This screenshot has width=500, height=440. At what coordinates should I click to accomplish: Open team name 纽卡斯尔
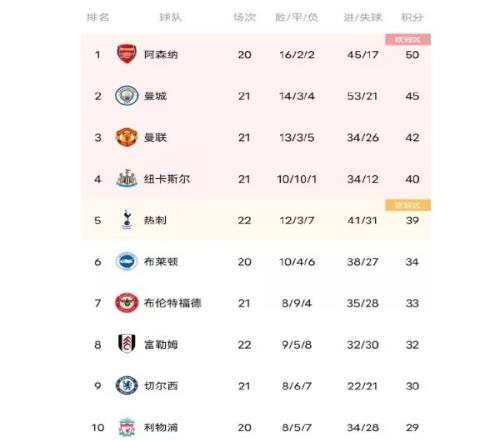tap(167, 179)
